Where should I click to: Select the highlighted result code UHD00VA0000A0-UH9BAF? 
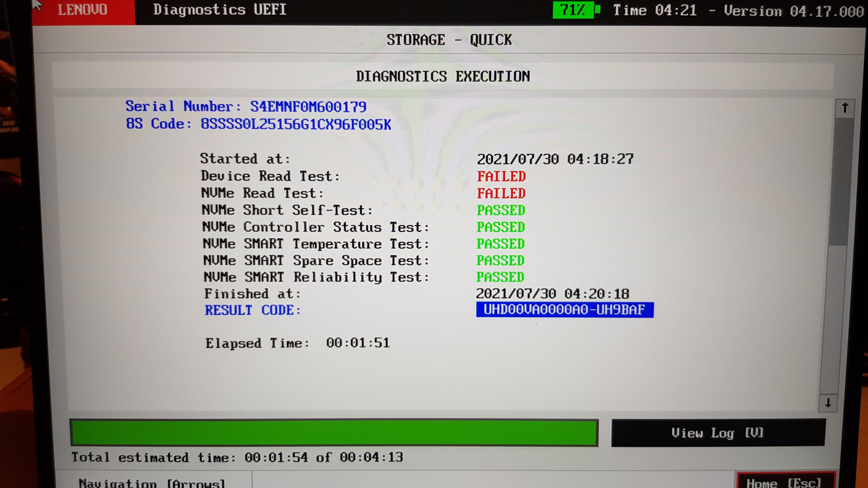pyautogui.click(x=564, y=310)
